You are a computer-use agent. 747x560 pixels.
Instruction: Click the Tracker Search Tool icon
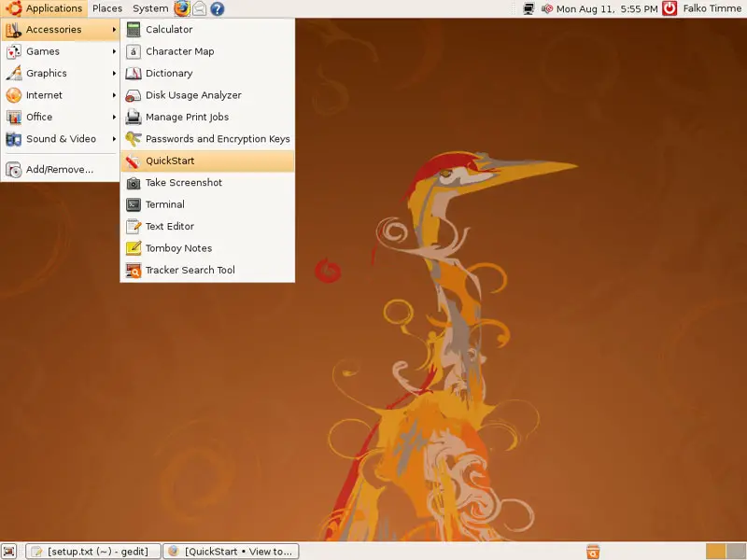click(134, 271)
